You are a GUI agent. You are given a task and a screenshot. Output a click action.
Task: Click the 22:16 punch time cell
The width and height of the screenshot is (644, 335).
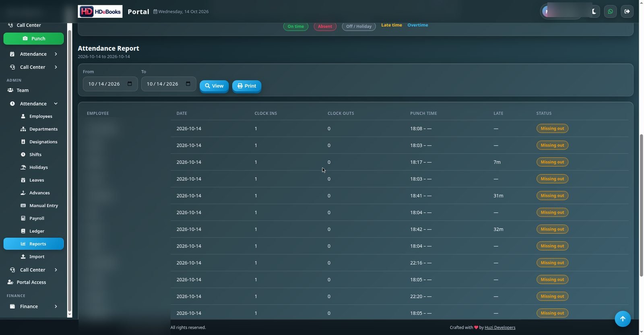(x=421, y=263)
